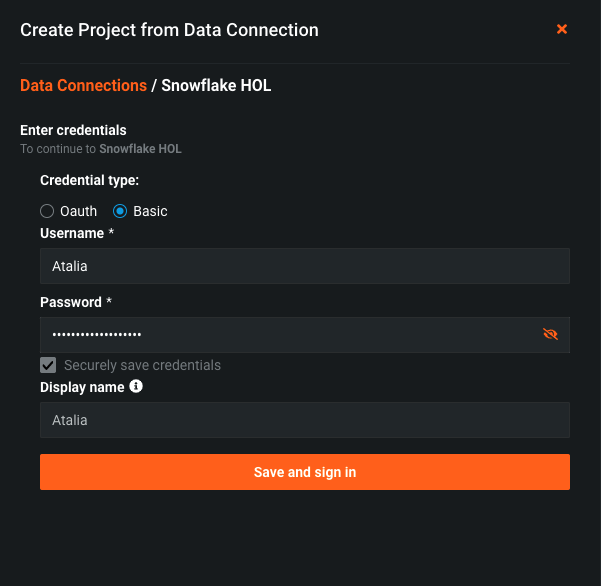Screen dimensions: 601x586
Task: Toggle password visibility eye icon
Action: tap(550, 334)
